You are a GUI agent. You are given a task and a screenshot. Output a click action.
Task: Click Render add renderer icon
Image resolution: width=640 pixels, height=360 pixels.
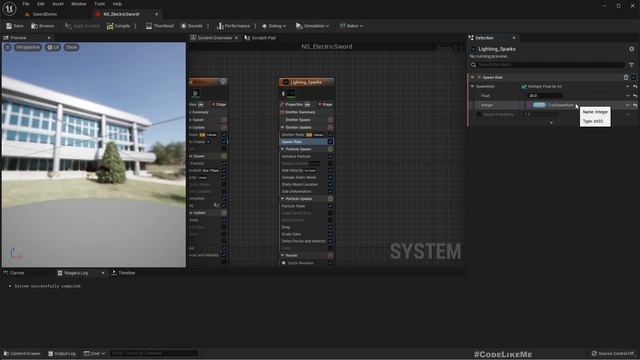330,256
